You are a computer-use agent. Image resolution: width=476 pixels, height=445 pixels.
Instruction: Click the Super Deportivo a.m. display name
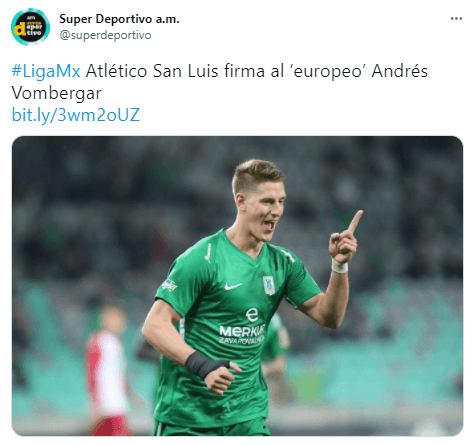point(119,19)
